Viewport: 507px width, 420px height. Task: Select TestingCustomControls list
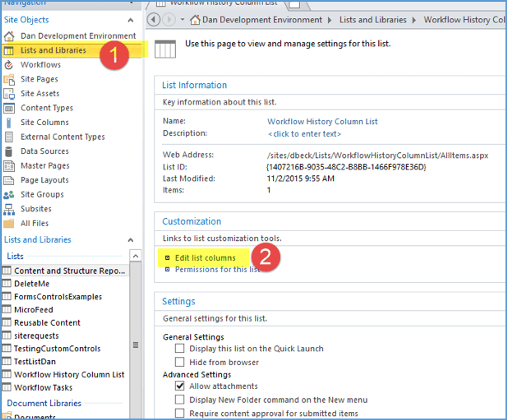point(57,348)
